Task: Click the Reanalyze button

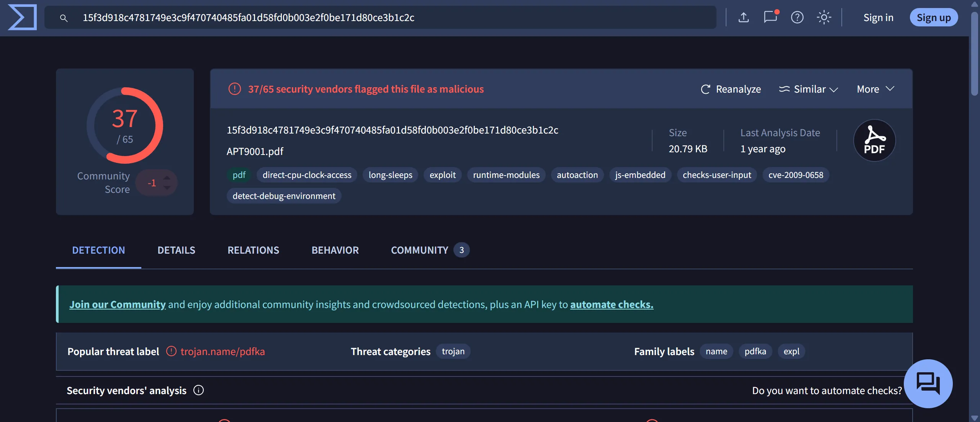Action: pyautogui.click(x=731, y=89)
